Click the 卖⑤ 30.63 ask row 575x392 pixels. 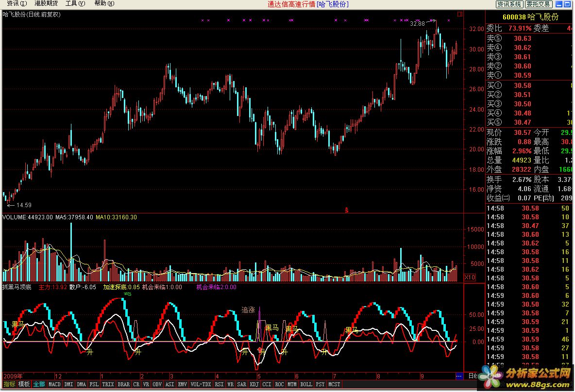coord(529,38)
